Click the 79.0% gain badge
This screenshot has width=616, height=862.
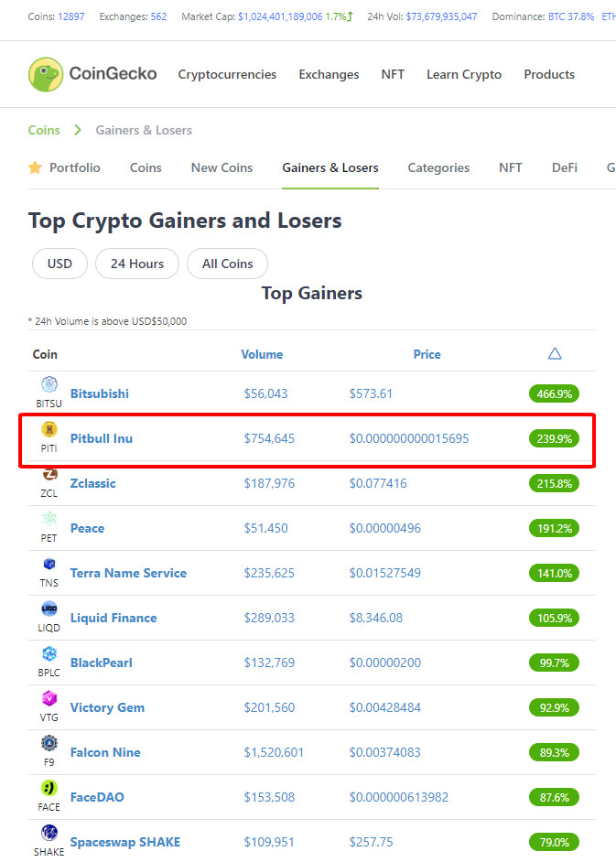pos(554,842)
